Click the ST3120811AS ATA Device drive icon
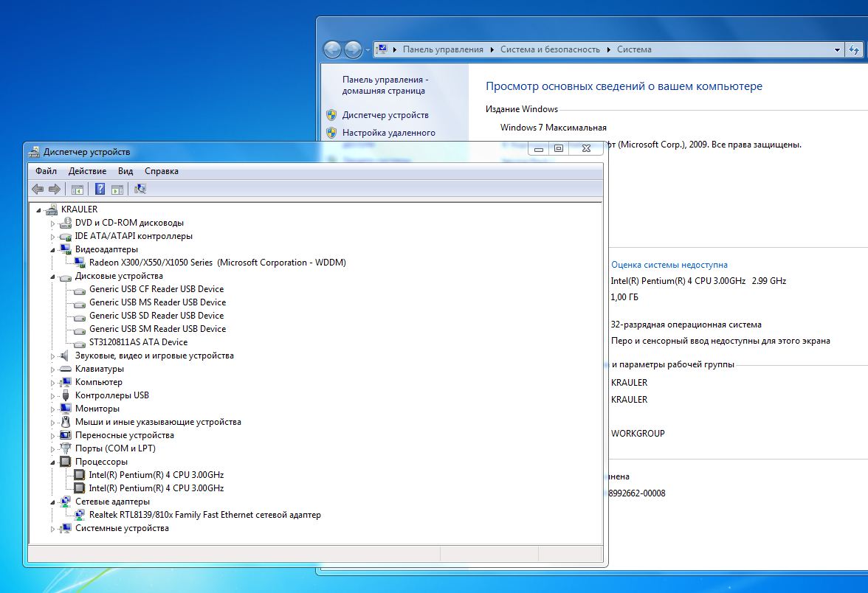The image size is (868, 593). pyautogui.click(x=79, y=343)
